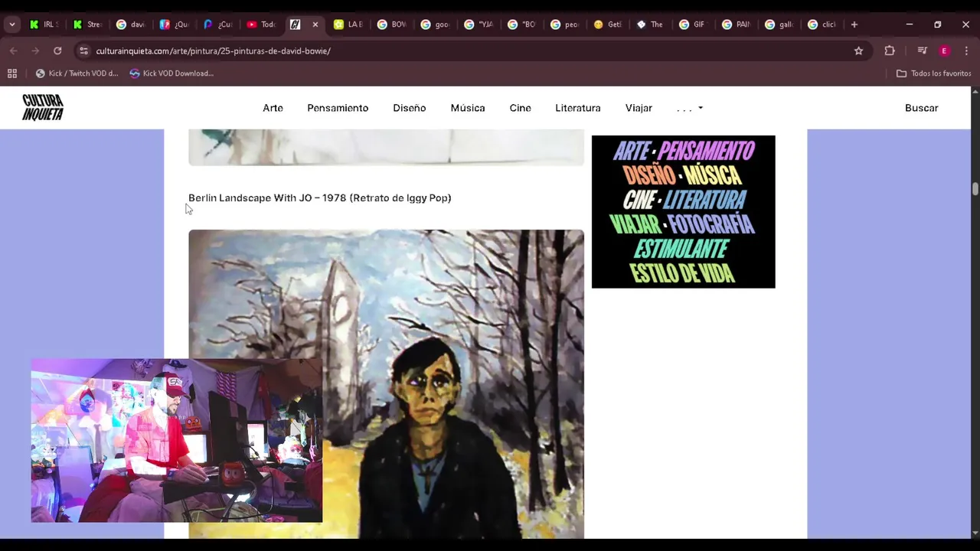Open 'Kick VOD Download...' bookmark

[x=171, y=73]
